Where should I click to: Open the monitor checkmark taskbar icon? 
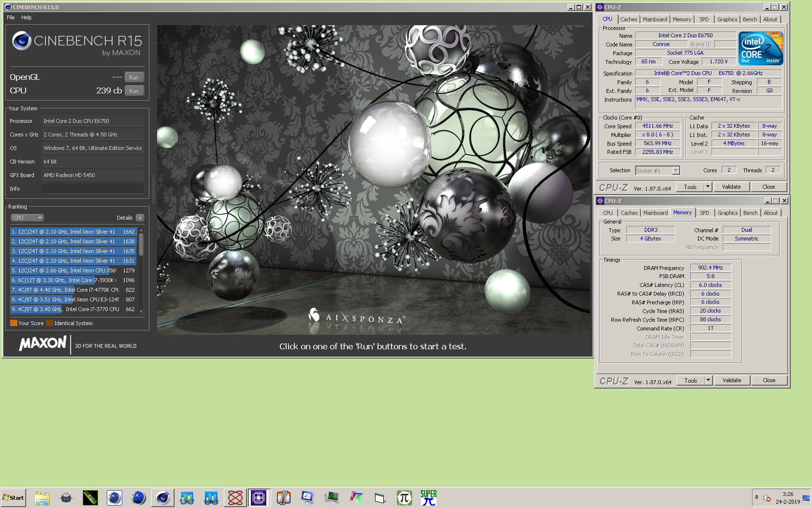click(308, 498)
